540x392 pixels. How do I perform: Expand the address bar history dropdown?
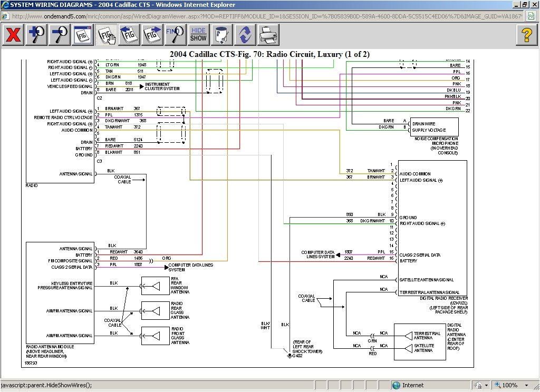(x=531, y=16)
